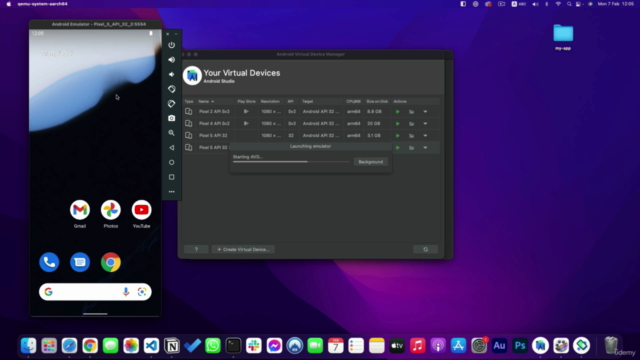The image size is (640, 360).
Task: Edit Pixel 2 API Sv2 with pencil icon
Action: [x=411, y=111]
